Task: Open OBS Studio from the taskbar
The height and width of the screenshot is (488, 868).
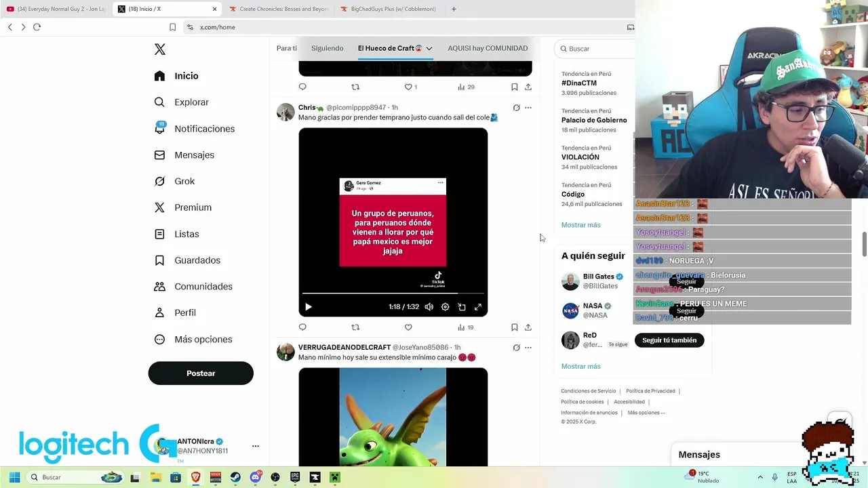Action: tap(275, 477)
